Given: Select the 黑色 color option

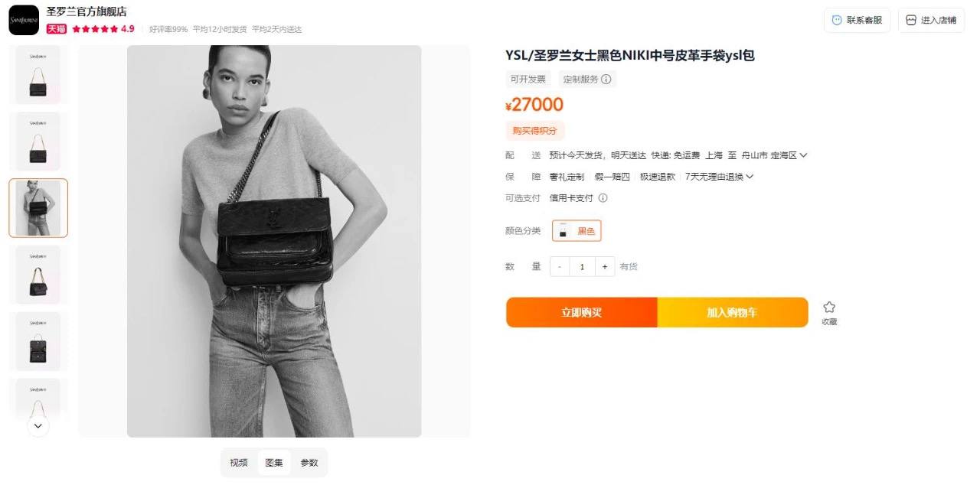Looking at the screenshot, I should (x=577, y=231).
